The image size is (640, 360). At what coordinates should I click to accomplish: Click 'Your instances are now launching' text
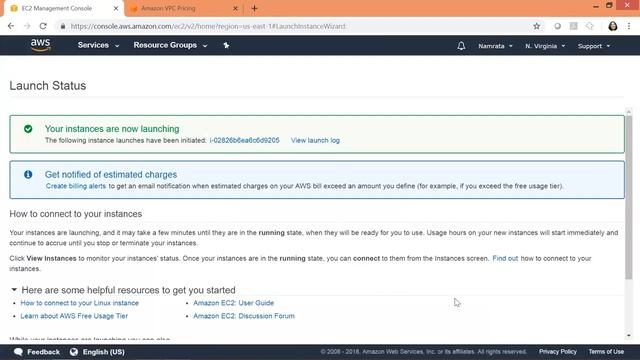coord(112,129)
